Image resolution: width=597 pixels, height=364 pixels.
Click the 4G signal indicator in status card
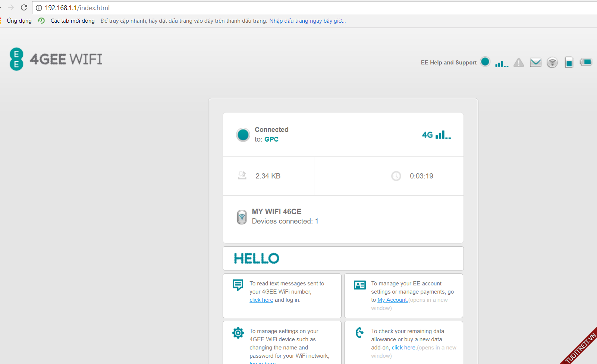click(436, 135)
